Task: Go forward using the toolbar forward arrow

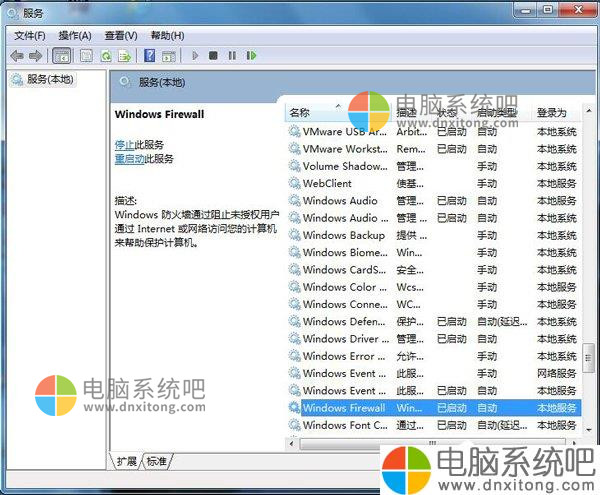Action: click(x=35, y=56)
